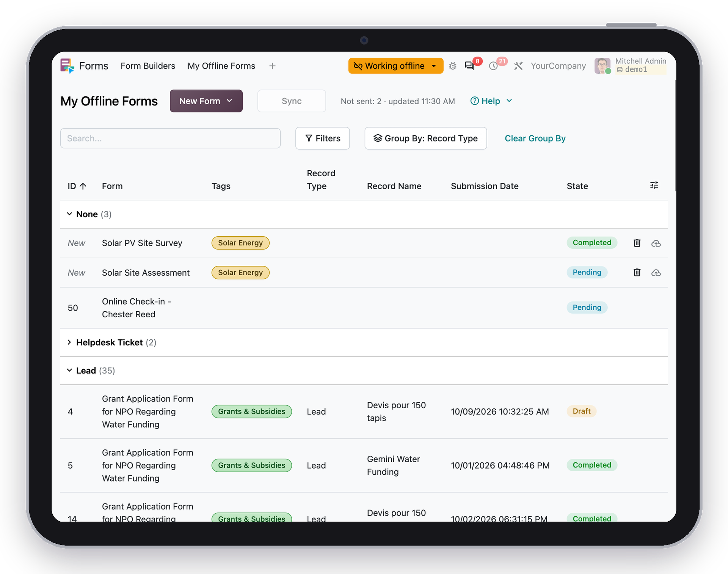Click the wrench and screwdriver tools icon
This screenshot has height=574, width=728.
coord(518,66)
